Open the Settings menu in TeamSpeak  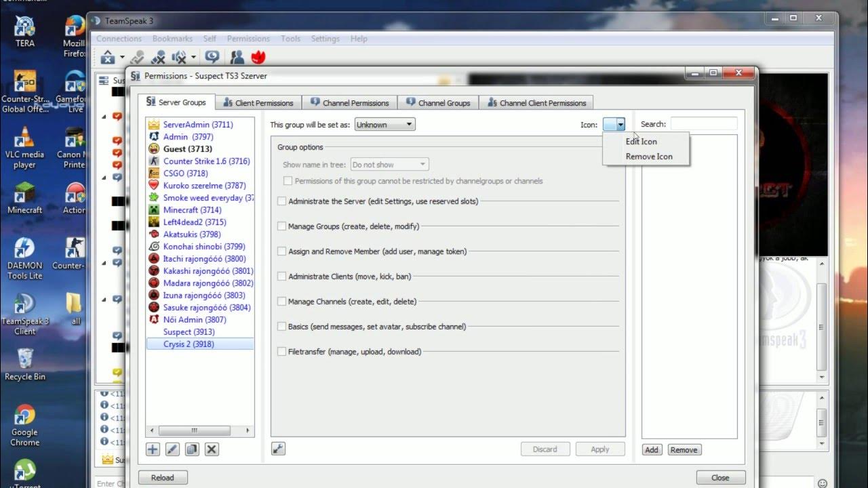point(325,39)
